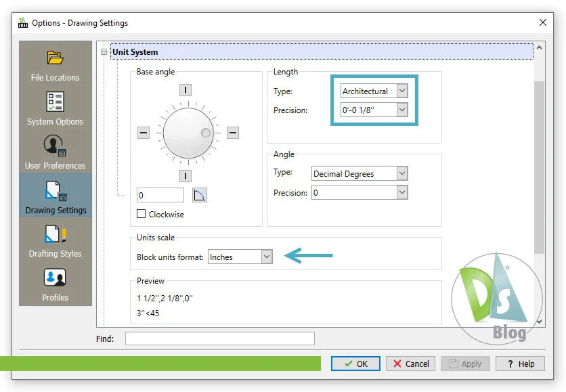The image size is (566, 392).
Task: Set base angle using top dial button
Action: (x=185, y=90)
